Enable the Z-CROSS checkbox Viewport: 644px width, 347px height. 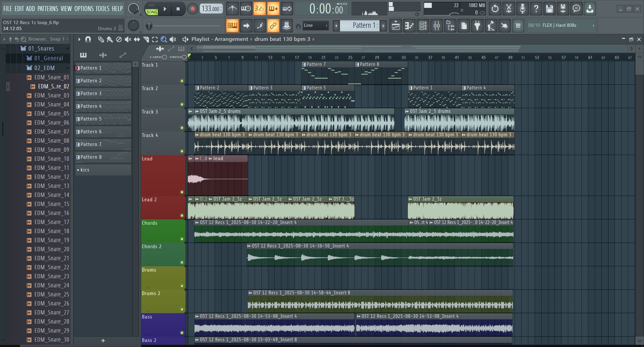tap(164, 57)
